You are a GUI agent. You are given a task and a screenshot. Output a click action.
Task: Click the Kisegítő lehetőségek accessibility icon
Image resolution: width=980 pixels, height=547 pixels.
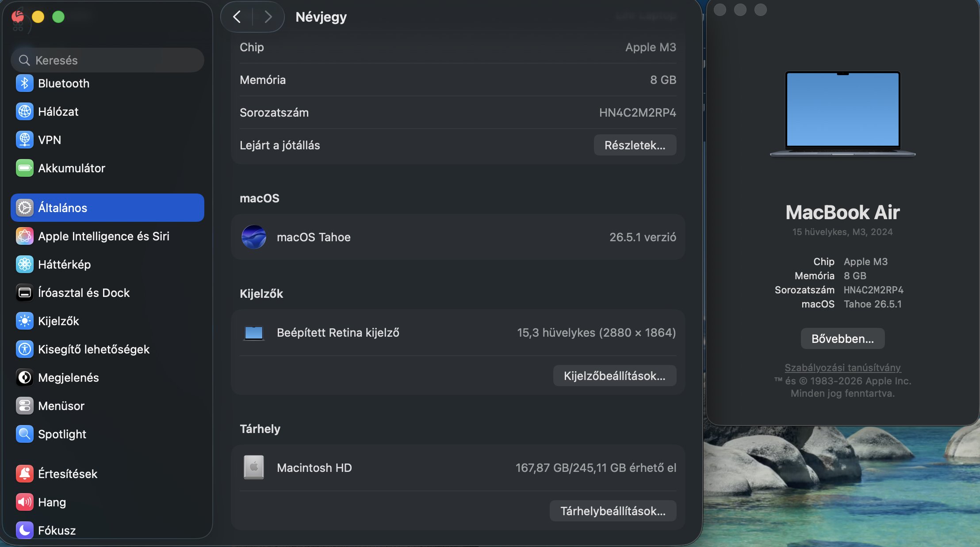click(x=25, y=349)
